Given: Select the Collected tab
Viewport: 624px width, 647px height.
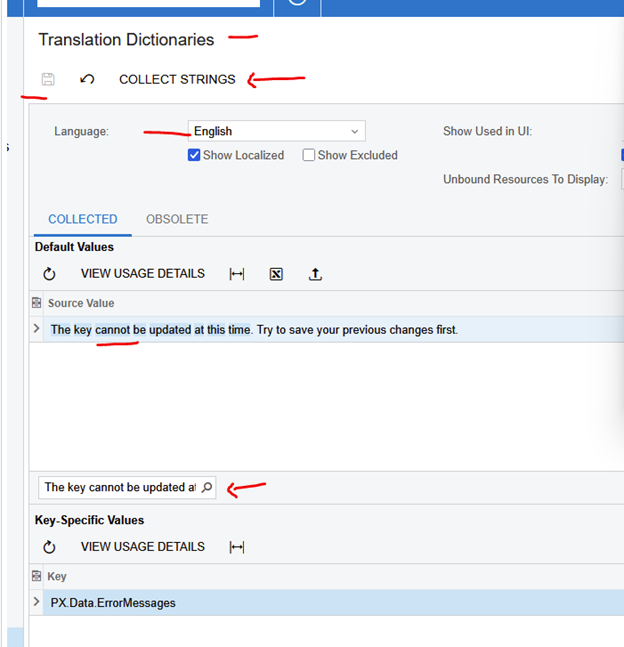Looking at the screenshot, I should (x=83, y=219).
